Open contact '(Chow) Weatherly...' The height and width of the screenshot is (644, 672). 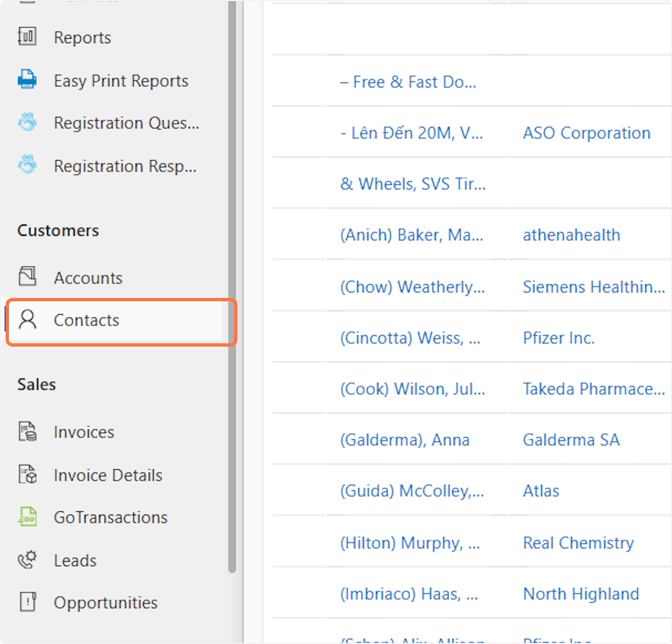tap(413, 287)
